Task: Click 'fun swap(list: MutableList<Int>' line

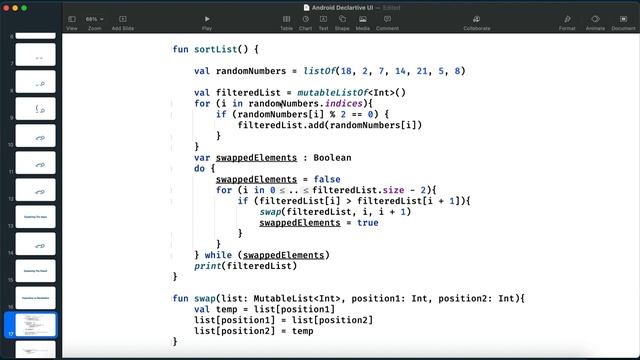Action: click(349, 298)
